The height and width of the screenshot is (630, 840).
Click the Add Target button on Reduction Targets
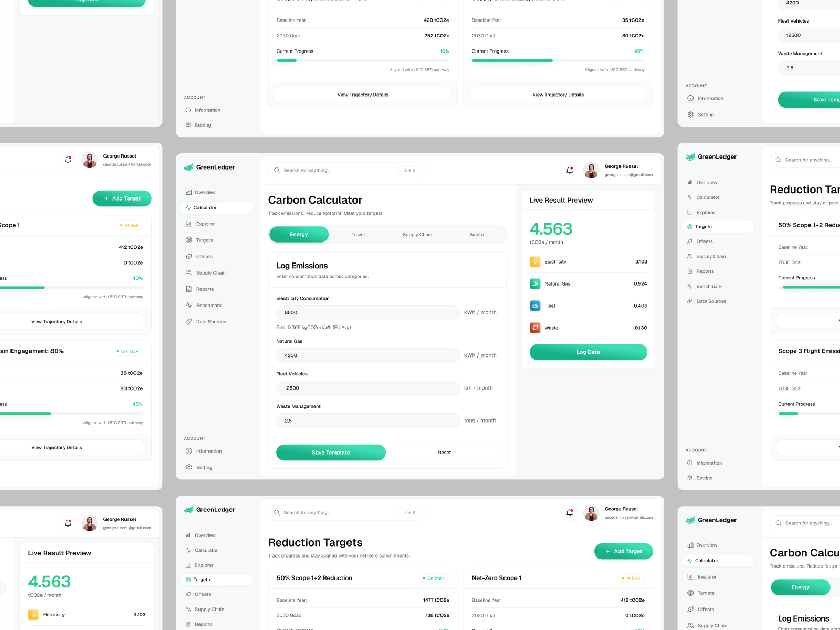tap(624, 551)
